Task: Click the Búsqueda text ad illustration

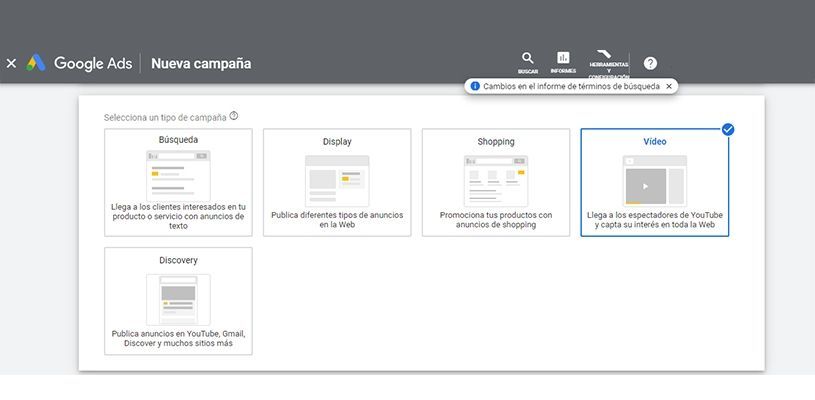Action: click(x=178, y=176)
